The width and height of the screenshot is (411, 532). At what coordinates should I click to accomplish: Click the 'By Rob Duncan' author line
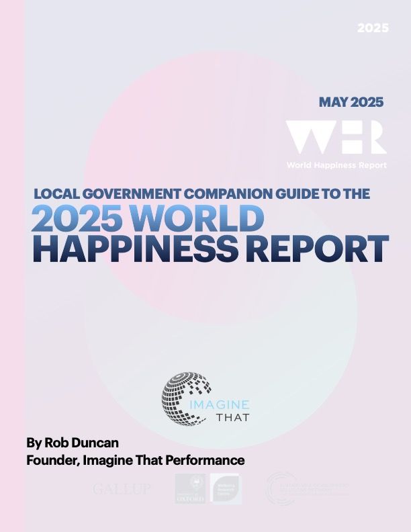73,443
